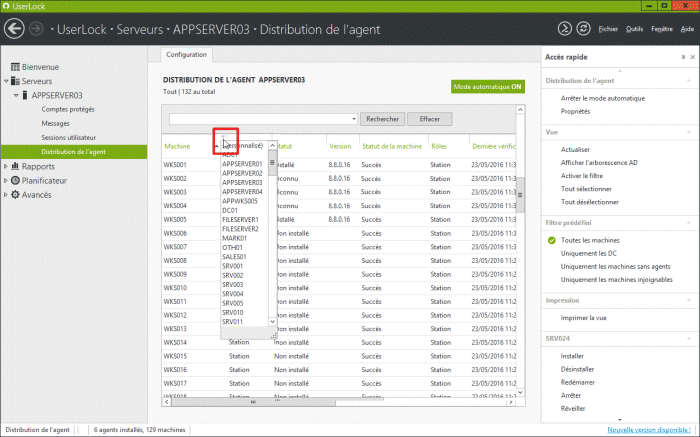Click the refresh icon in header
Viewport: 700px width, 437px height.
point(583,29)
